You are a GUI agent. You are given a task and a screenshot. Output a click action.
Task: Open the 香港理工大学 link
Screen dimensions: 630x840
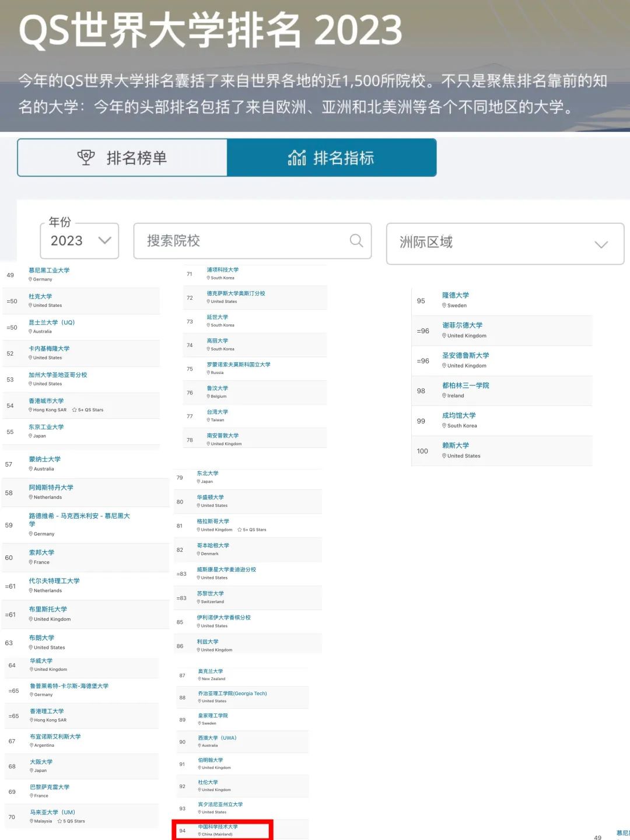47,712
